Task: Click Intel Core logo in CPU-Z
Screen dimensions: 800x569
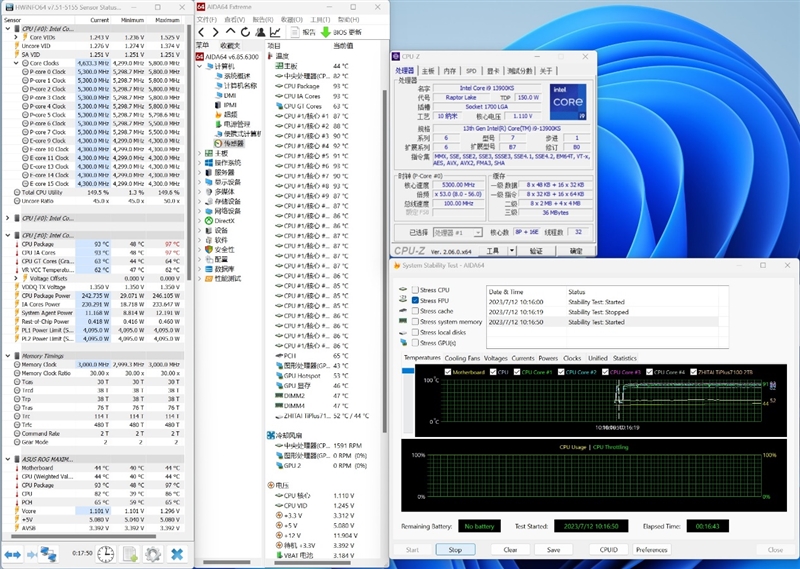Action: (x=568, y=102)
